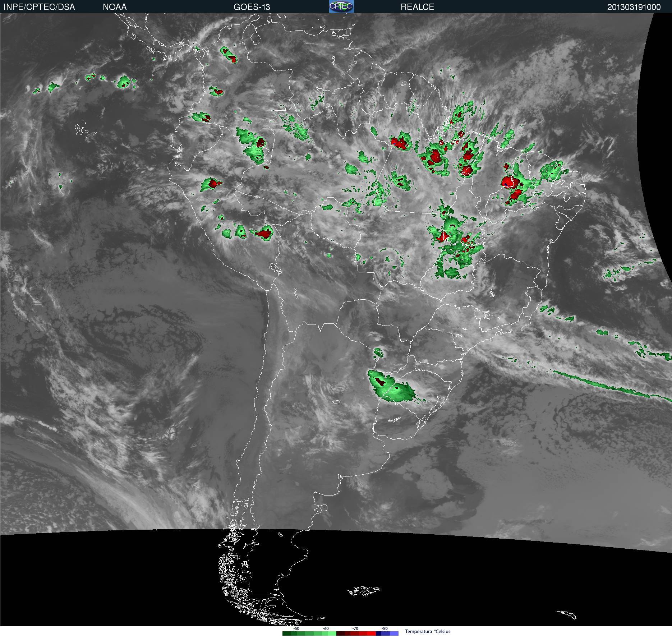This screenshot has height=636, width=672.
Task: Click the -80 legend value
Action: point(385,628)
